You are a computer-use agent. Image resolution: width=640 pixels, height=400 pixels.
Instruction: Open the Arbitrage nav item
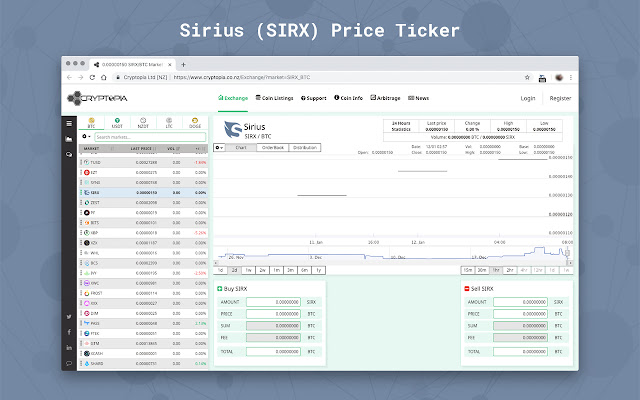point(385,98)
